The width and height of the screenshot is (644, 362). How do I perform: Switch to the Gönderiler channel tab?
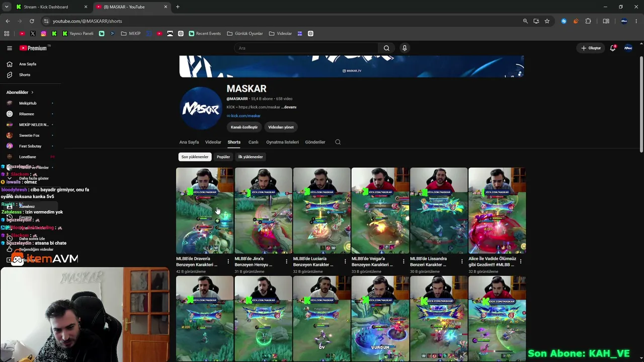[x=315, y=142]
